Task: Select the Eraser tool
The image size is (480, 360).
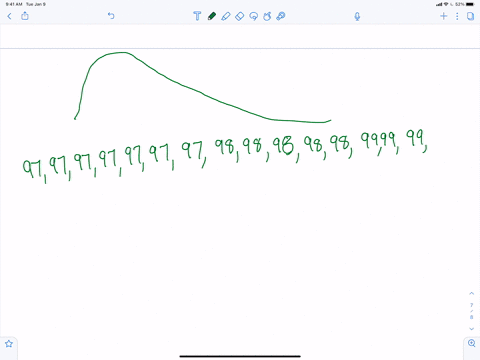Action: (x=240, y=16)
